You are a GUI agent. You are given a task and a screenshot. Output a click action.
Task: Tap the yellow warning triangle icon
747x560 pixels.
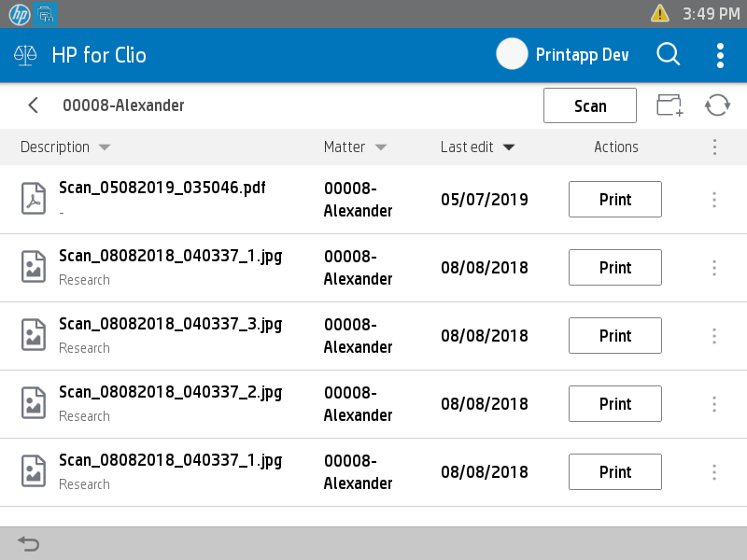coord(660,13)
